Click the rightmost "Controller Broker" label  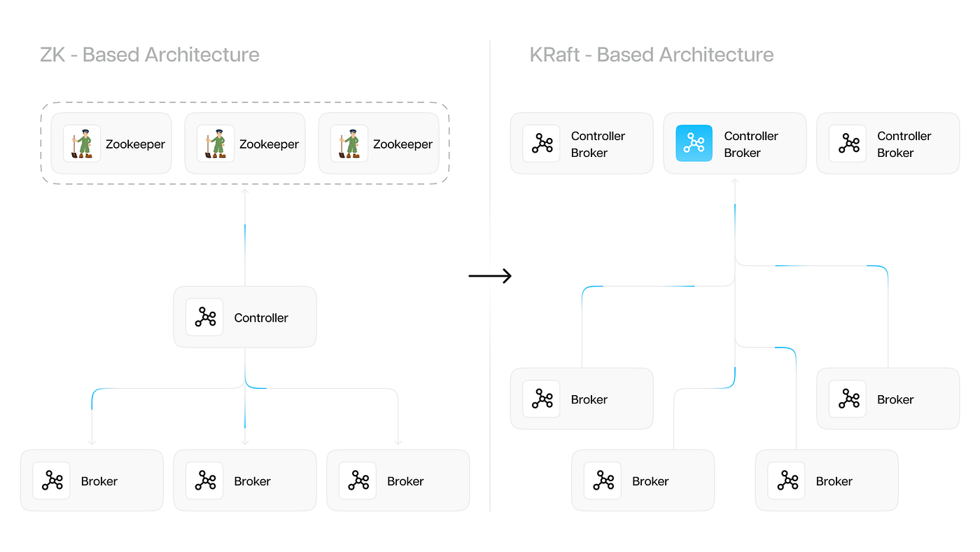pos(904,144)
